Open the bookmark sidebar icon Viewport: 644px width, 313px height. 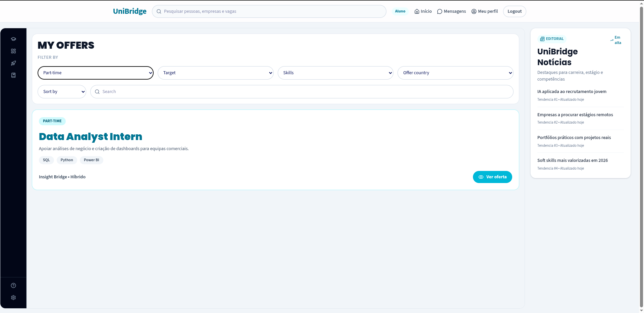pos(13,75)
